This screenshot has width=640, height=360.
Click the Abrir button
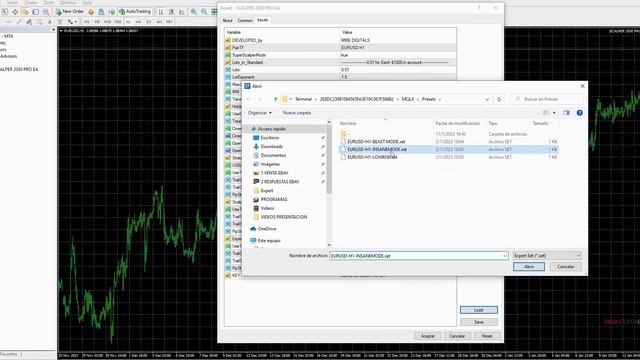[x=529, y=267]
